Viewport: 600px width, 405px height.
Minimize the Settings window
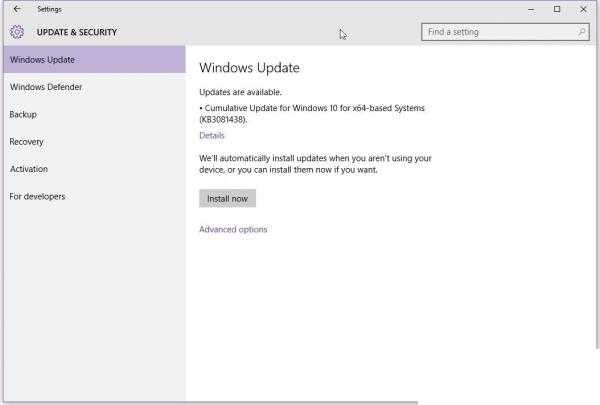coord(531,9)
